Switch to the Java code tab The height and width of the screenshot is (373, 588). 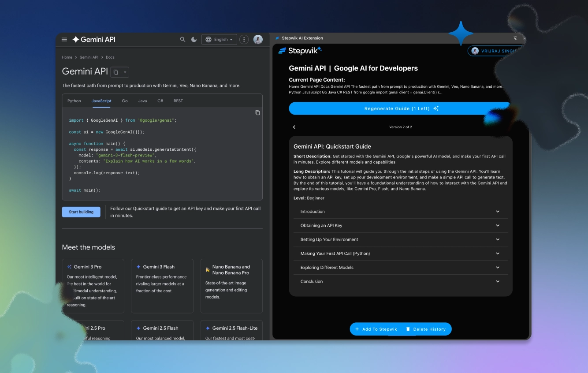[142, 101]
